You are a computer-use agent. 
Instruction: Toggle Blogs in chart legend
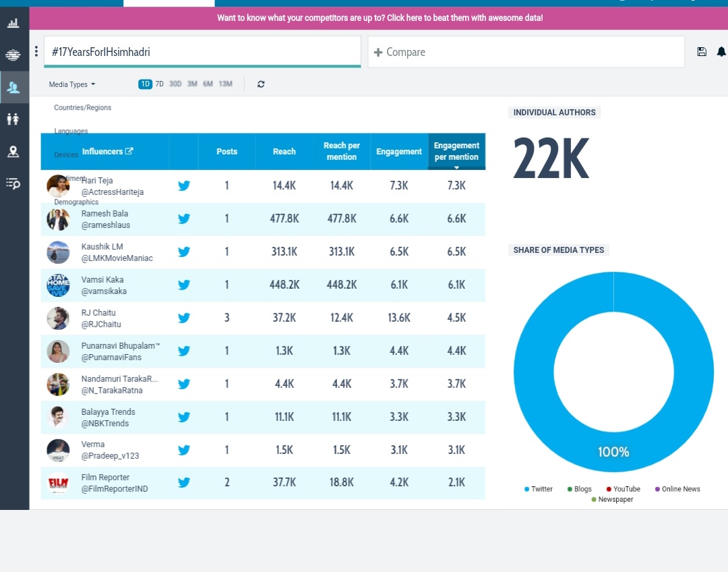[x=580, y=489]
